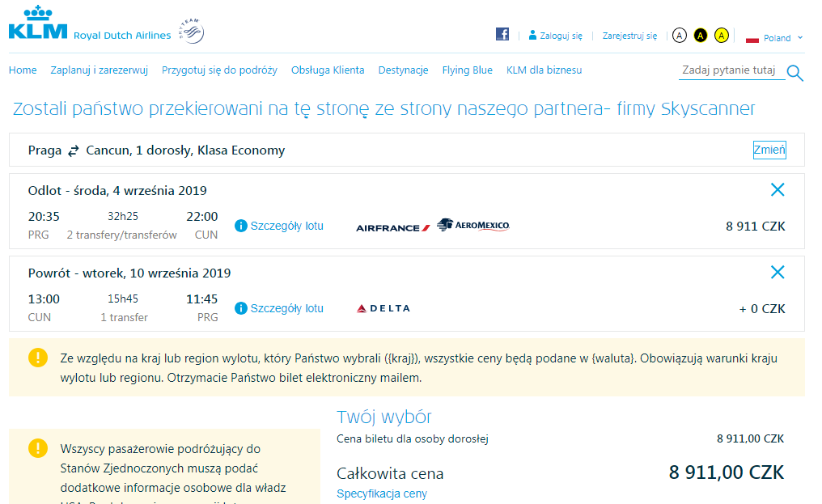Open KLM's Facebook page icon

click(502, 34)
